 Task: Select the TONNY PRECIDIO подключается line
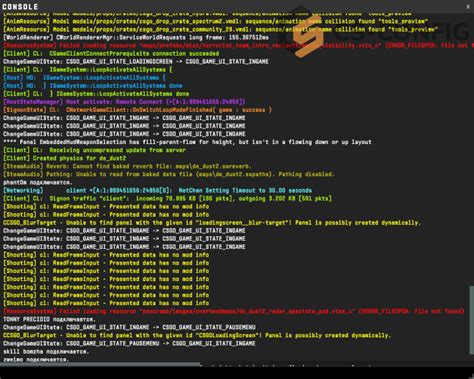[x=49, y=319]
